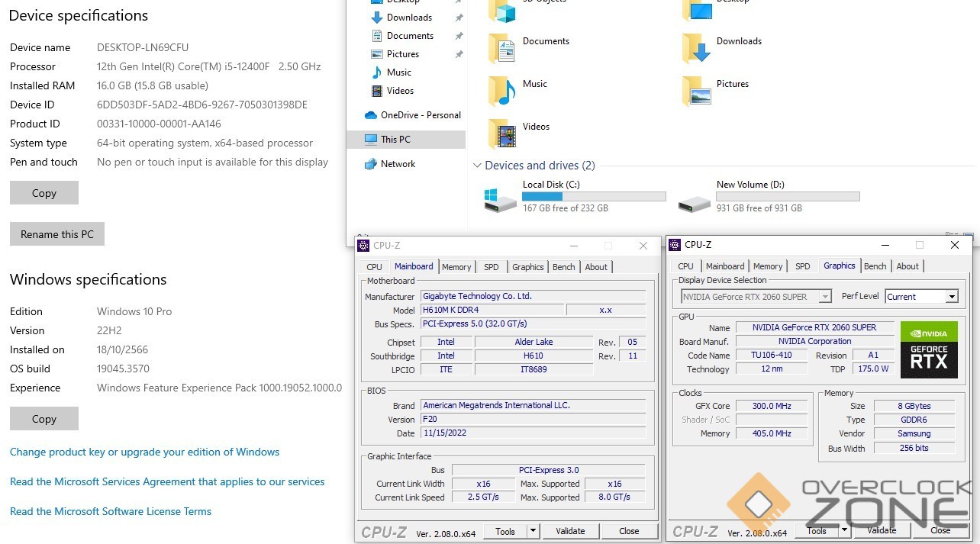Open About tab in Graphics CPU-Z window
The width and height of the screenshot is (980, 544).
(x=907, y=266)
